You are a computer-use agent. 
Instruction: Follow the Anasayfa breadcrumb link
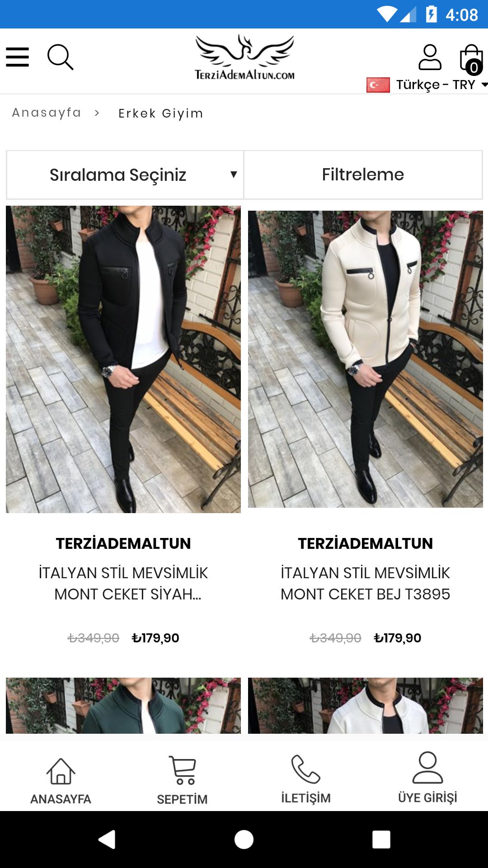(x=47, y=113)
